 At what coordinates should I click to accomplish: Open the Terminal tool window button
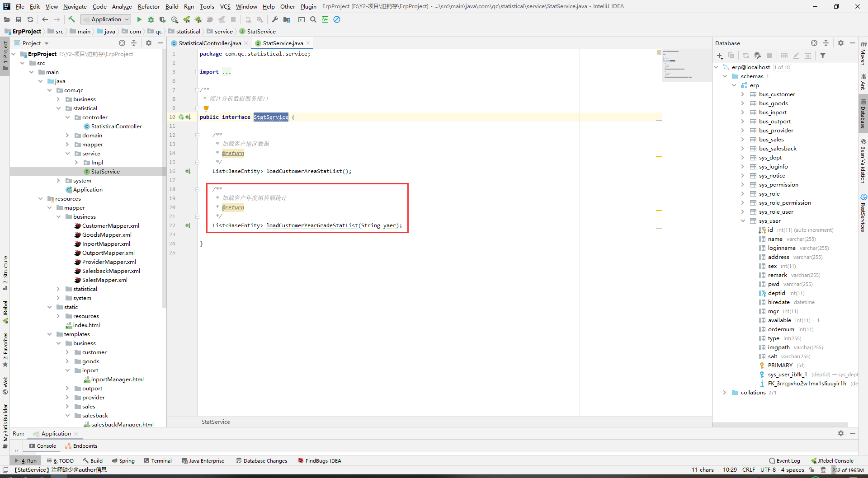click(x=158, y=461)
